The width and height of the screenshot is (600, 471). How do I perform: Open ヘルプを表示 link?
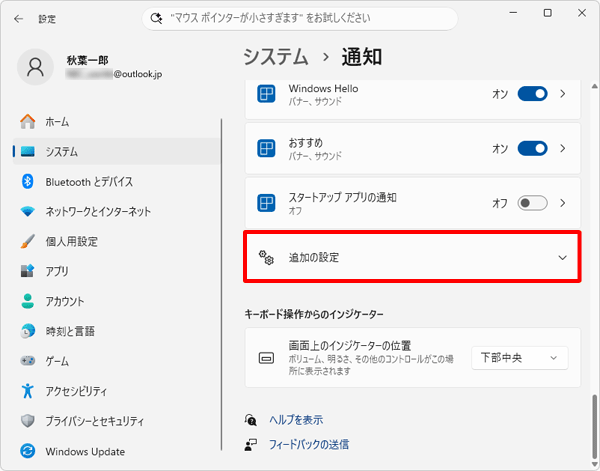[296, 420]
